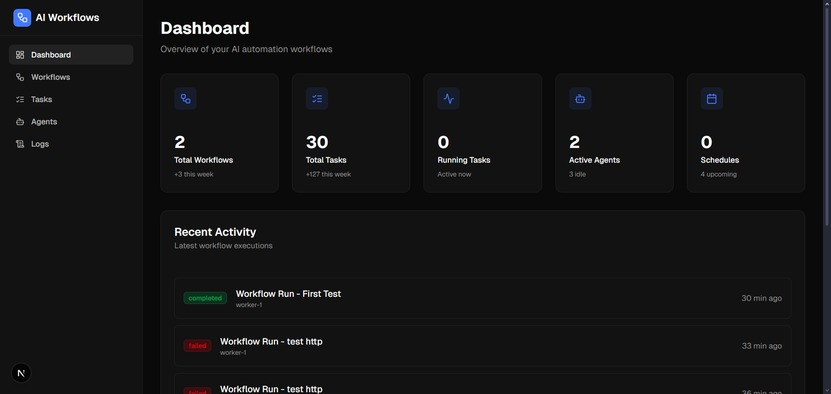Click 'Active now' under Running Tasks

click(454, 174)
